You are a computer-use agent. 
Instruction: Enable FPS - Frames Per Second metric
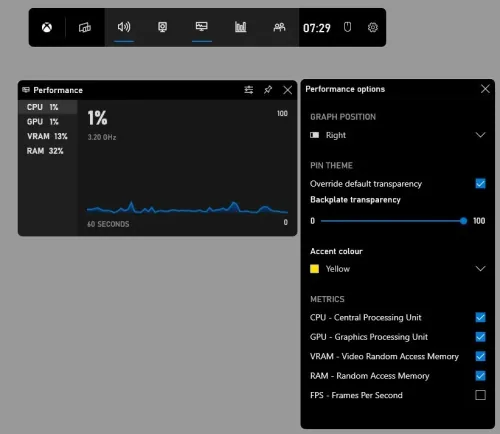pos(480,395)
